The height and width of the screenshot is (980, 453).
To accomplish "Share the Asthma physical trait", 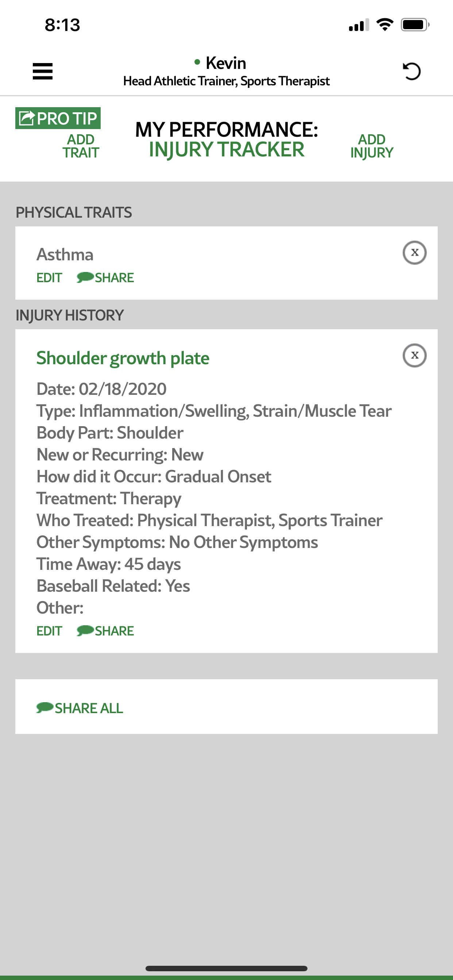I will tap(105, 278).
